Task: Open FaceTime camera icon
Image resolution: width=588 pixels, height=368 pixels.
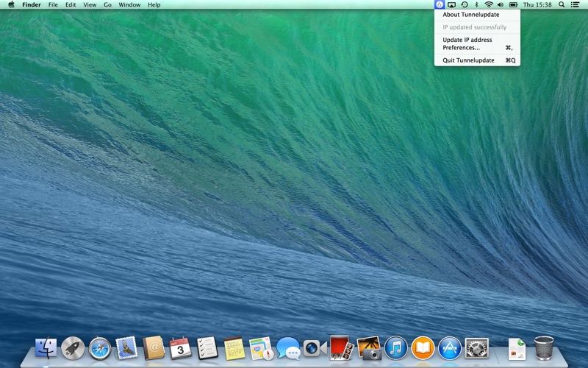Action: 315,348
